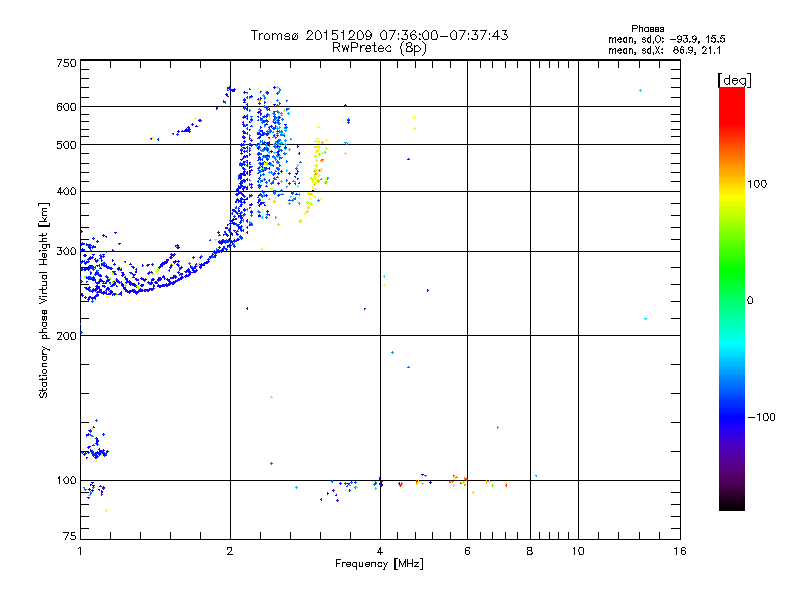Viewport: 800px width, 600px height.
Task: Click the colorbar tick label '0'
Action: coord(750,301)
